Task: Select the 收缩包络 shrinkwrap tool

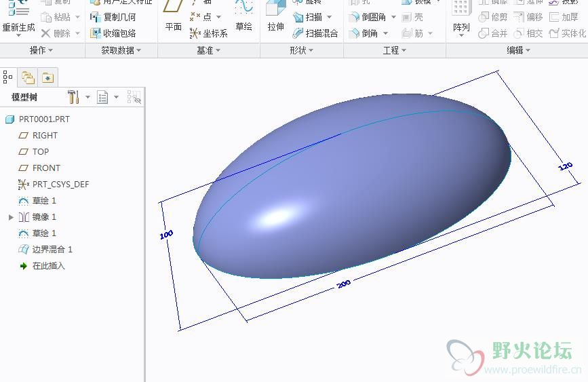Action: point(113,33)
